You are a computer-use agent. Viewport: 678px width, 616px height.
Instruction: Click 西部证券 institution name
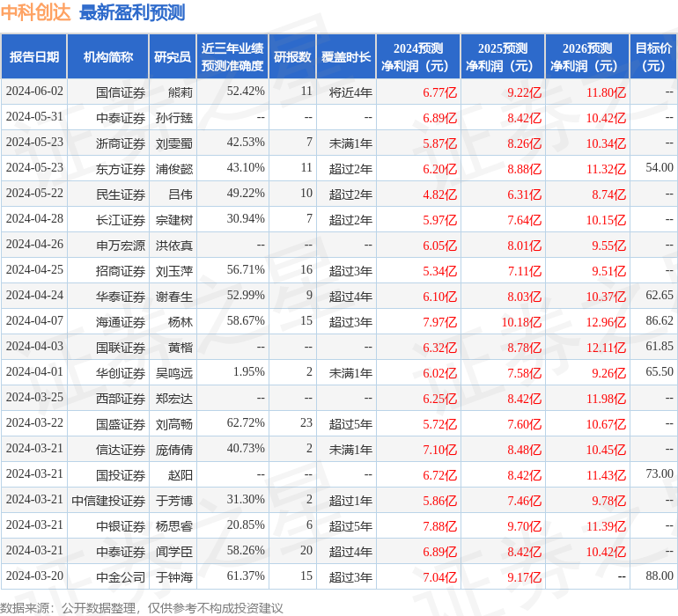[121, 399]
